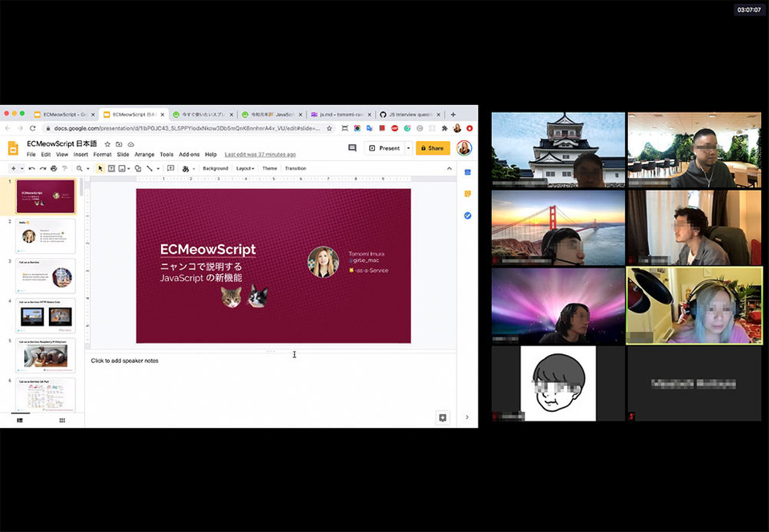Open the Zoom dropdown arrow

[87, 168]
